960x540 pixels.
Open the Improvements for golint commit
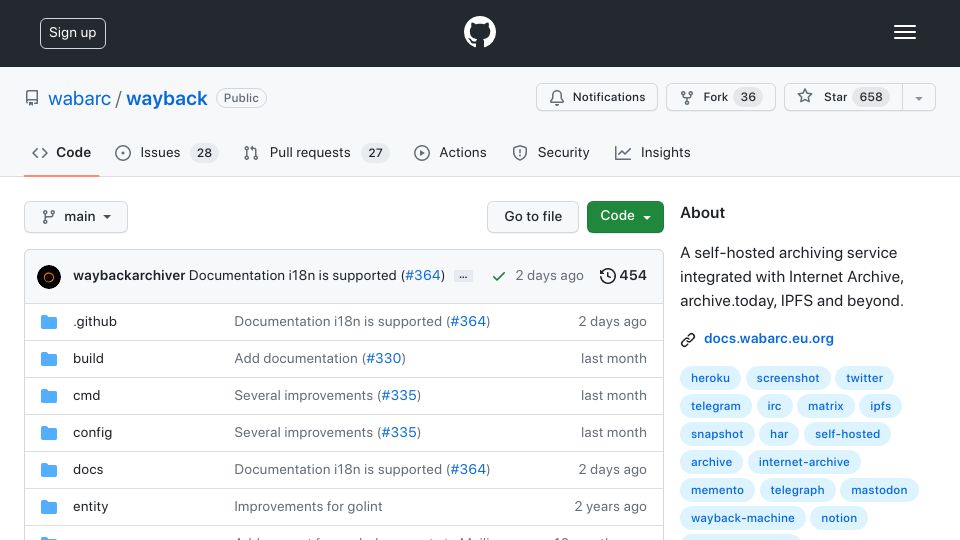tap(308, 506)
